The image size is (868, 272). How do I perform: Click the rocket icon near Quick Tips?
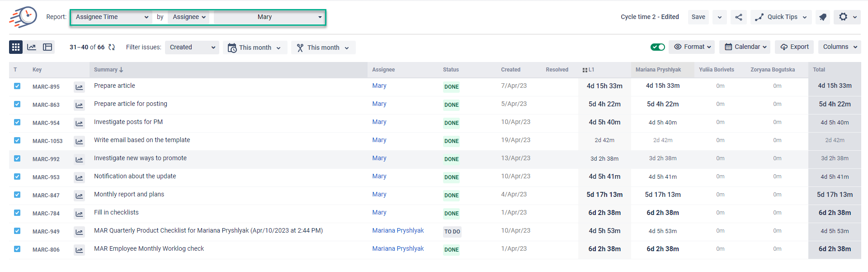(x=823, y=17)
